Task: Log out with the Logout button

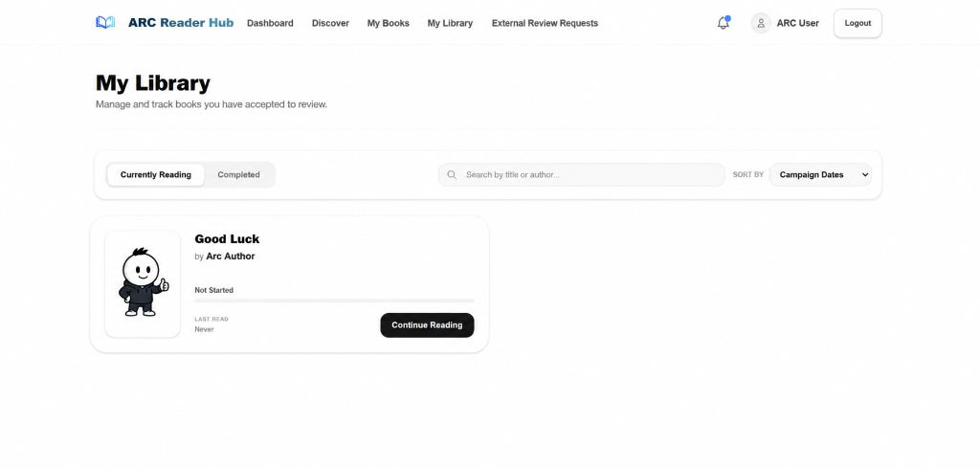Action: pyautogui.click(x=857, y=23)
